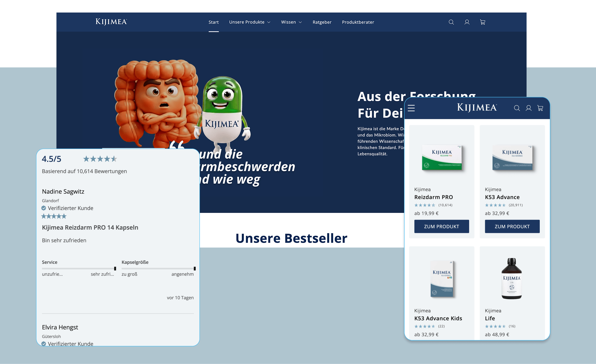Viewport: 596px width, 364px height.
Task: Open the Produktberater menu item
Action: point(358,22)
